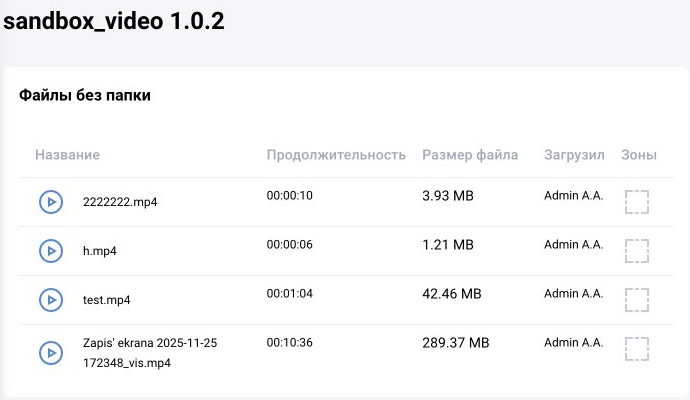
Task: Click uploader Admin A.A. in Zapis' ekrana row
Action: click(x=573, y=342)
